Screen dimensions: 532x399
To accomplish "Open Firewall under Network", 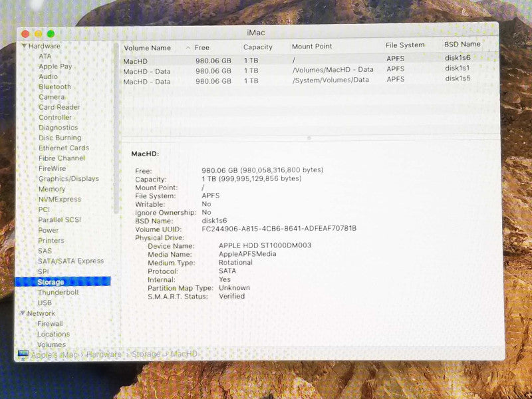I will click(x=50, y=323).
